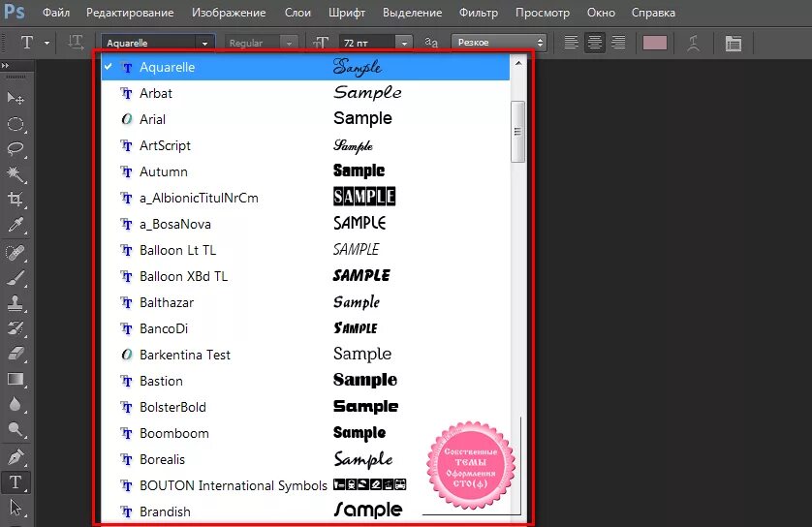This screenshot has width=812, height=527.
Task: Click the 72 пт font size field
Action: (367, 43)
